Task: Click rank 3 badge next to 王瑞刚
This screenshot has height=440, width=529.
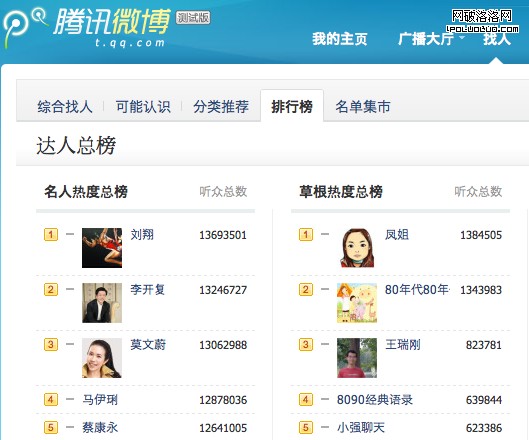Action: [x=306, y=345]
